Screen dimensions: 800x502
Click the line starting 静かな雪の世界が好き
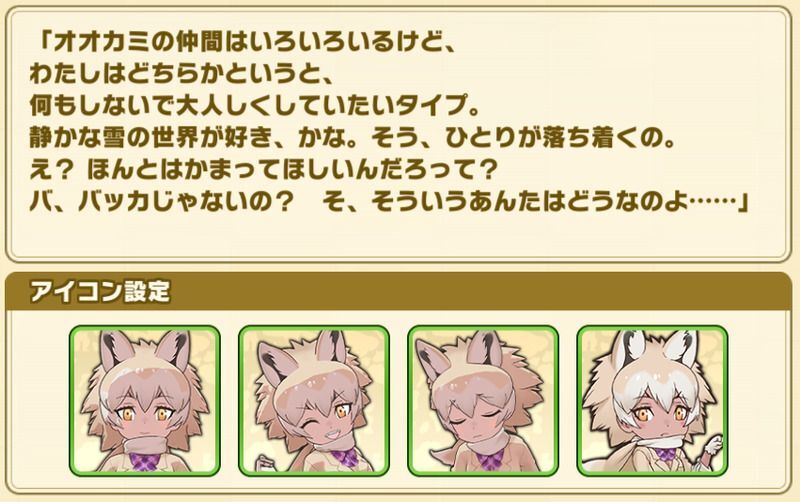[x=353, y=138]
